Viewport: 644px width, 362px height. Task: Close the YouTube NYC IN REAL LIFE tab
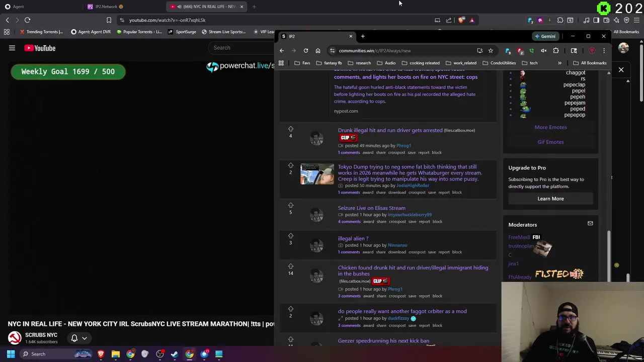click(242, 7)
